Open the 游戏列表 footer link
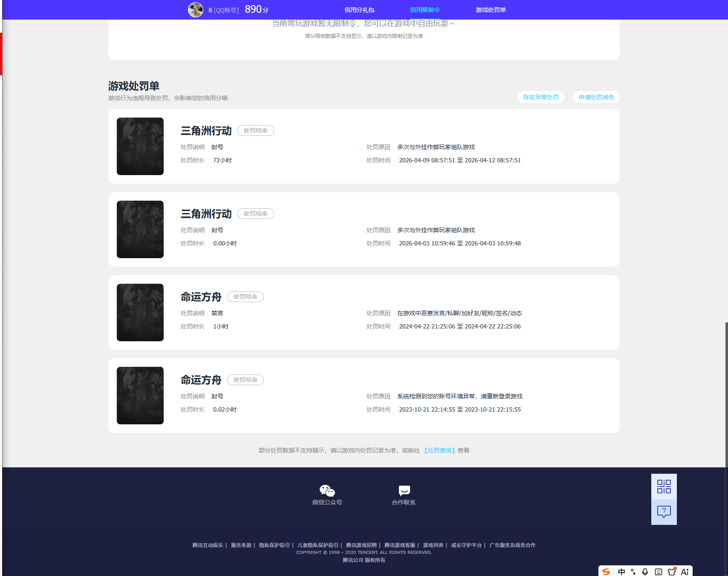 click(433, 545)
